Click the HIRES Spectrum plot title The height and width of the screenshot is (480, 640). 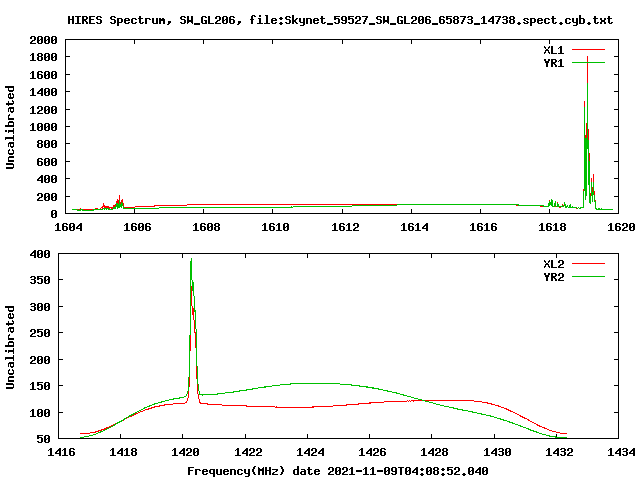[340, 20]
